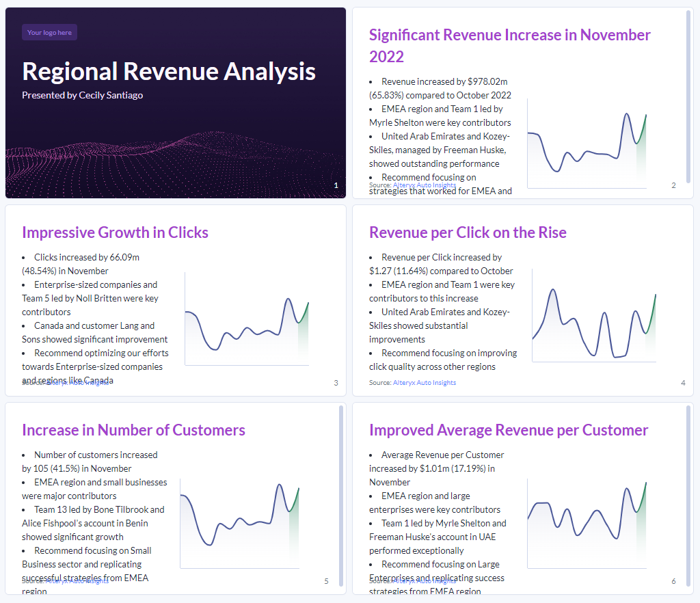Viewport: 700px width, 603px height.
Task: Open the Regional Revenue Analysis title slide
Action: (176, 103)
